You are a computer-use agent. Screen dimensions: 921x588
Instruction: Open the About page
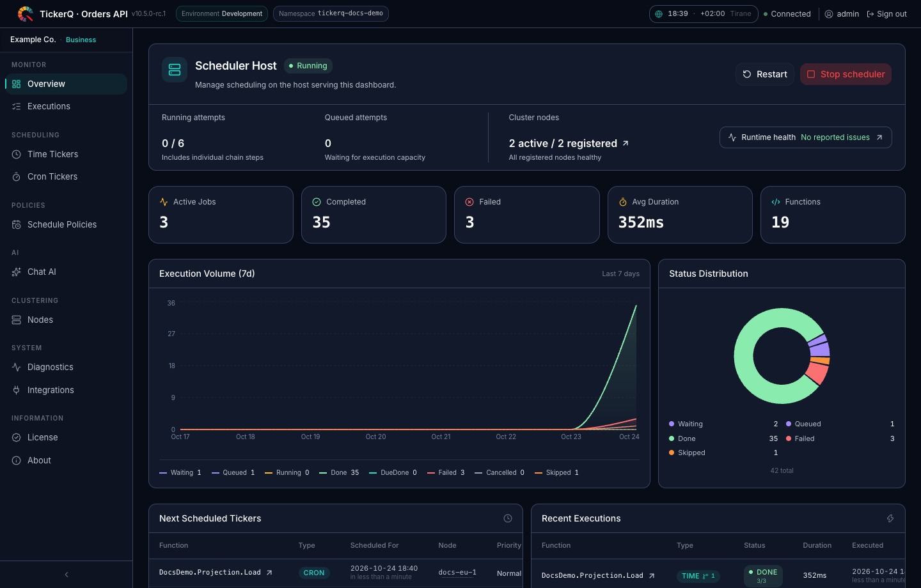66,460
